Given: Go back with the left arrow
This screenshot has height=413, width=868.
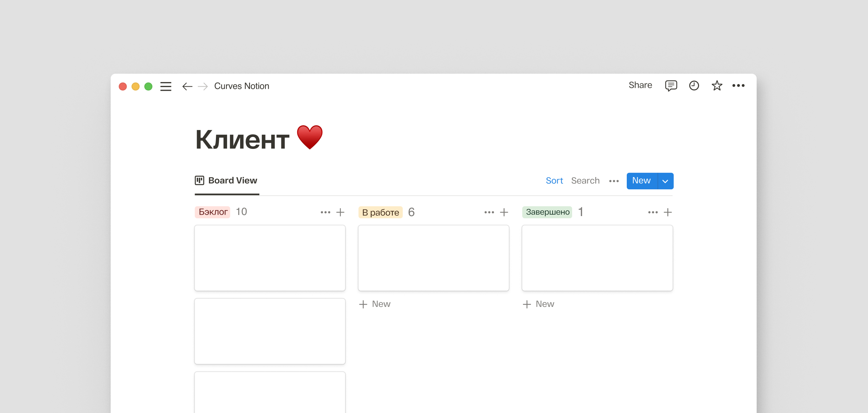Looking at the screenshot, I should pyautogui.click(x=187, y=86).
